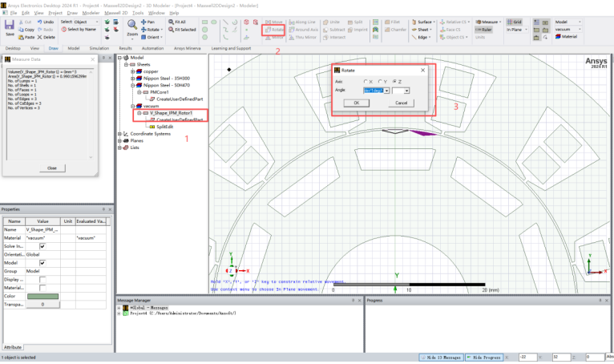Switch to the View ribbon tab
Viewport: 614px width, 364px height.
pos(34,48)
